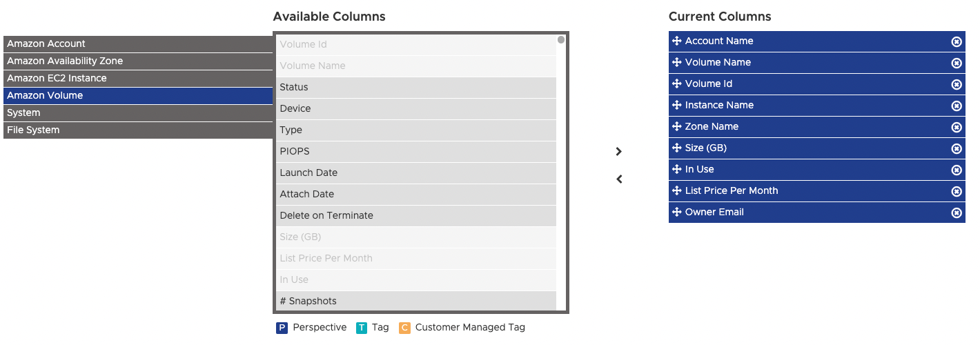
Task: Choose the Amazon Availability Zone category
Action: [138, 61]
